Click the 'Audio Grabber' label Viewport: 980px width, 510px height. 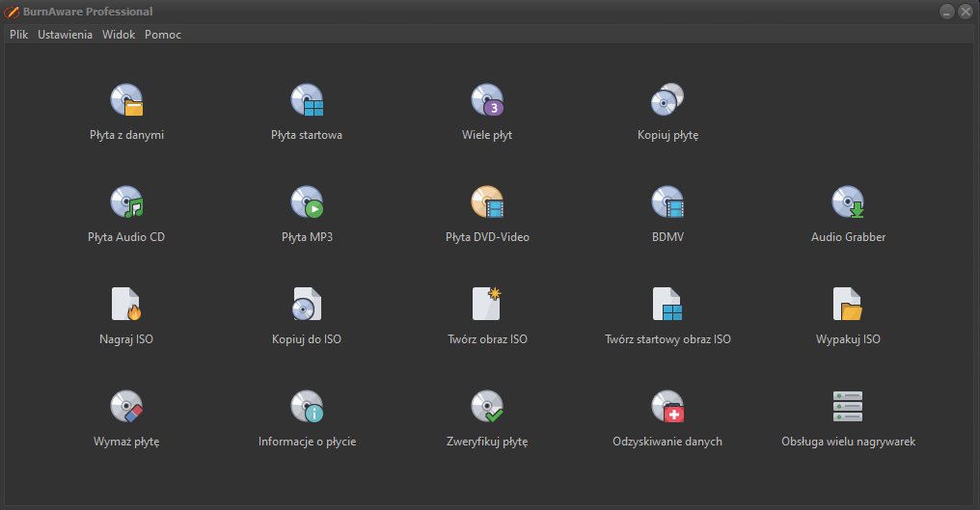pyautogui.click(x=848, y=237)
